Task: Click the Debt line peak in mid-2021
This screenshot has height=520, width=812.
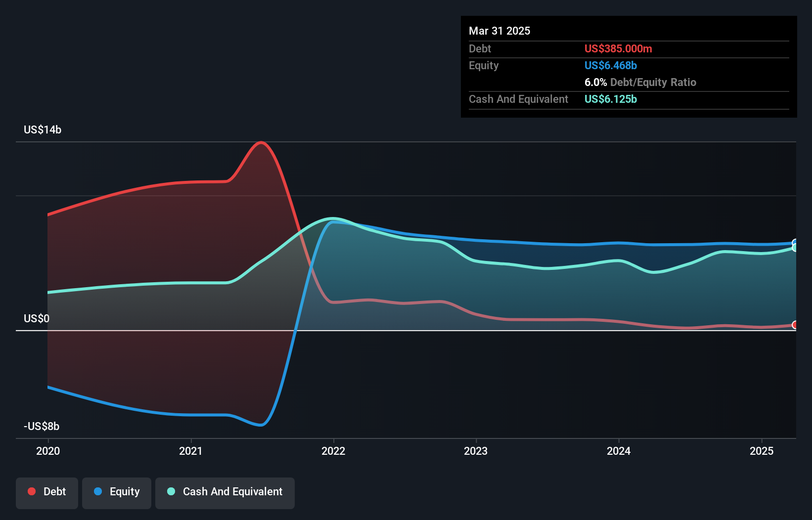Action: coord(261,143)
